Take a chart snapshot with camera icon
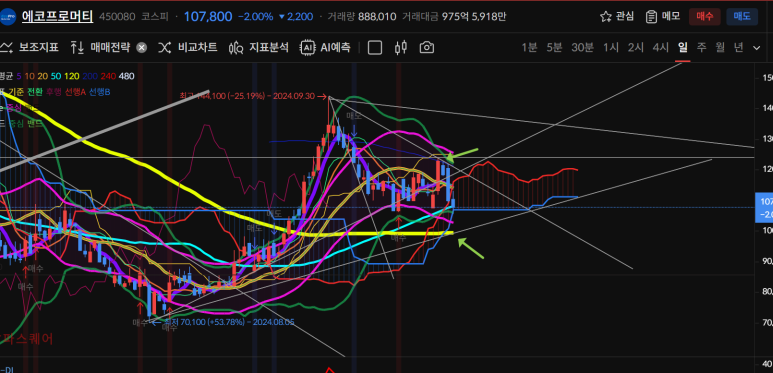This screenshot has width=773, height=373. pos(426,47)
